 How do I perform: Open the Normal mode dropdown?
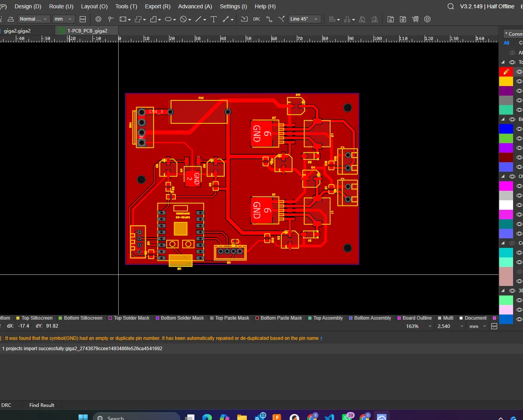33,19
